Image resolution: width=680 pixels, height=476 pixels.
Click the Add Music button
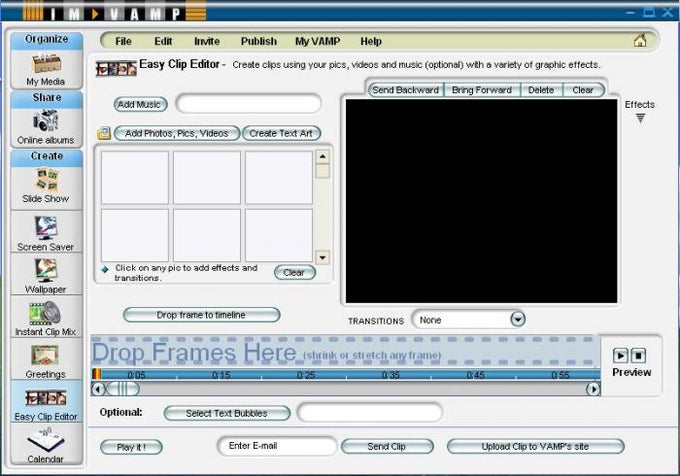[x=140, y=104]
